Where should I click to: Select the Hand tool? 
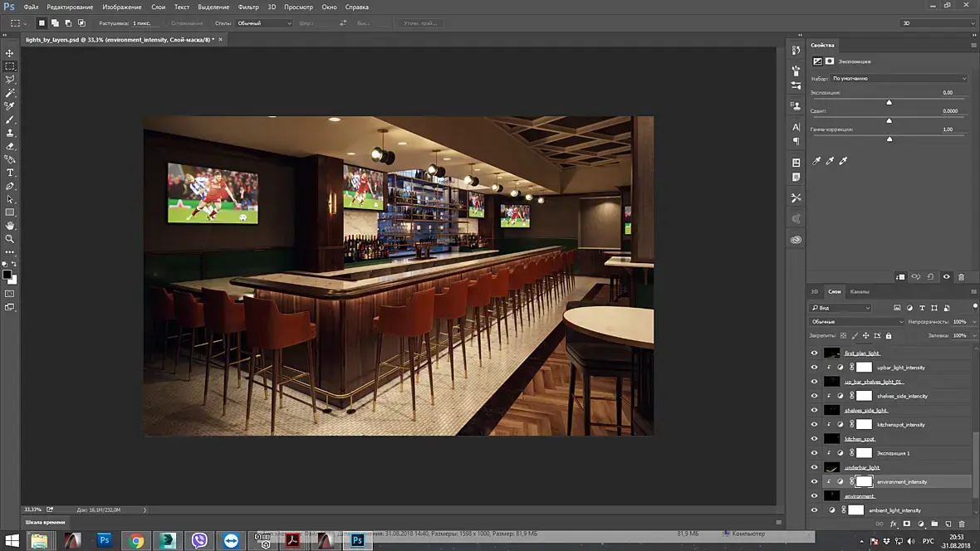point(10,226)
